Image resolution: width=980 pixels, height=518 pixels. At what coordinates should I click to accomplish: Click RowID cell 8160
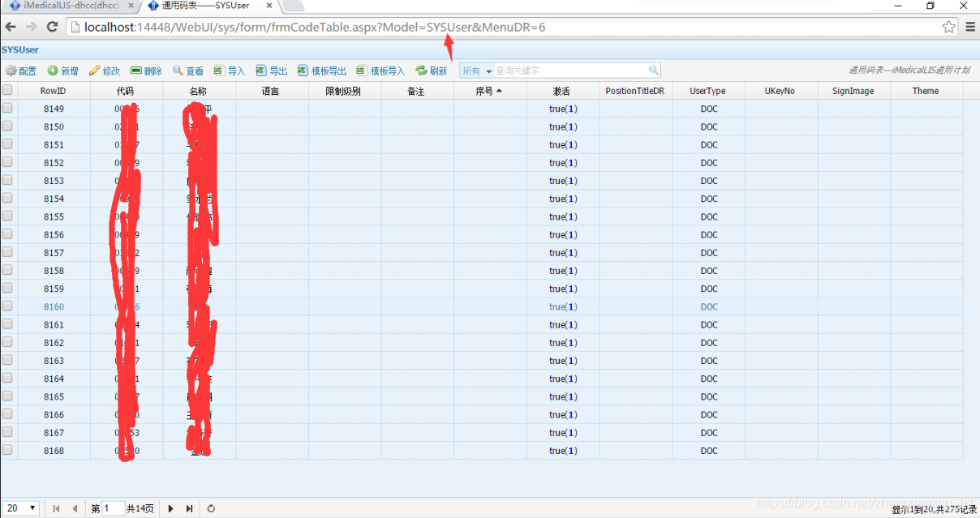tap(54, 306)
